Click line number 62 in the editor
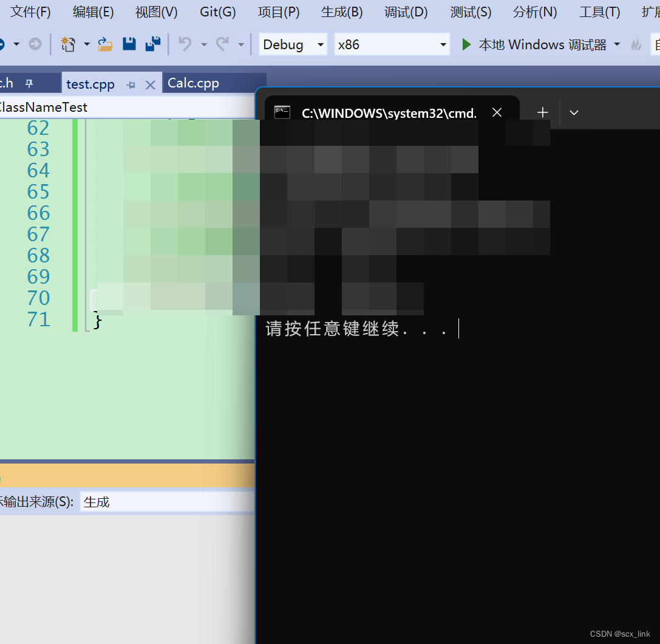The height and width of the screenshot is (644, 660). point(38,128)
